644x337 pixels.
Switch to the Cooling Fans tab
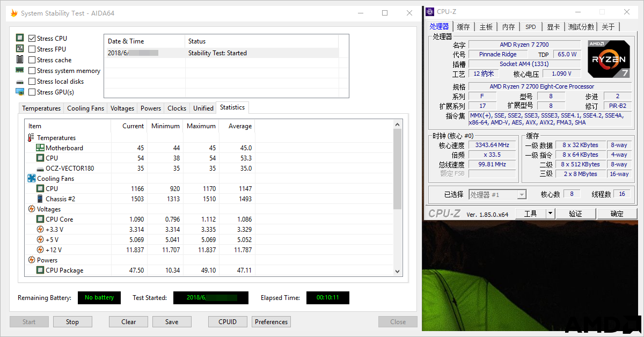85,108
